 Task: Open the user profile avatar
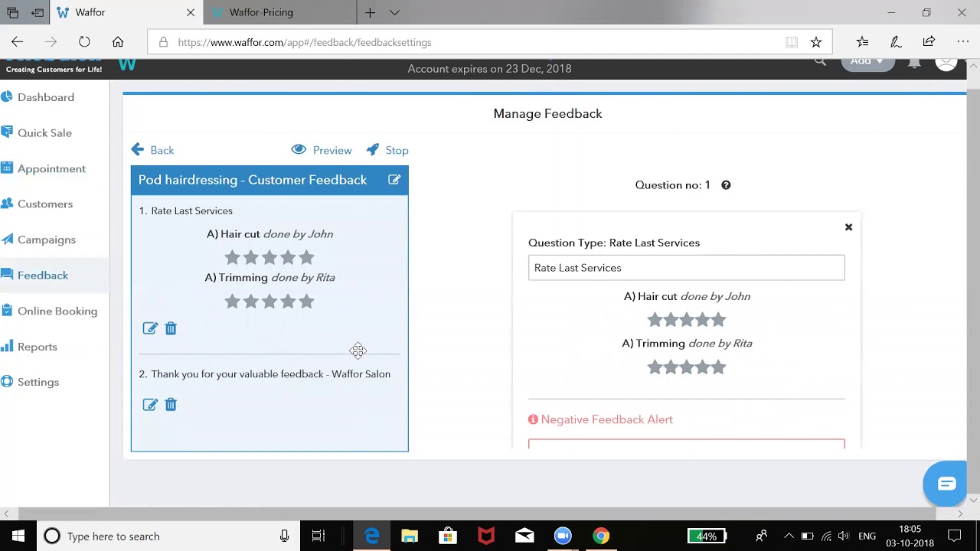[947, 63]
